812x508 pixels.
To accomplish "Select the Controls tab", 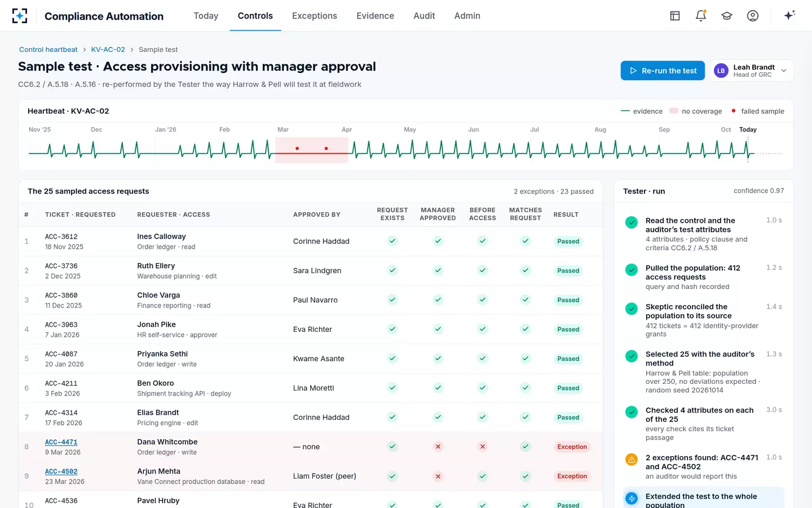I will pos(255,16).
